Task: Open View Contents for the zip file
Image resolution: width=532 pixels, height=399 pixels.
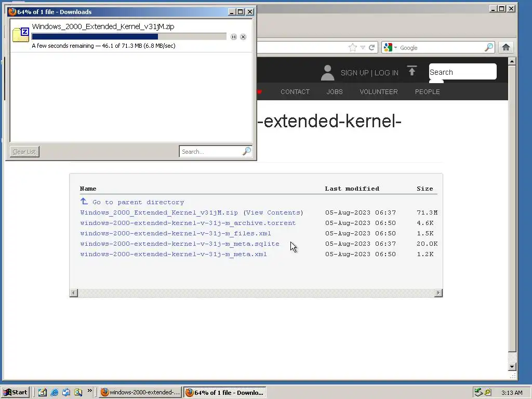Action: [x=273, y=212]
